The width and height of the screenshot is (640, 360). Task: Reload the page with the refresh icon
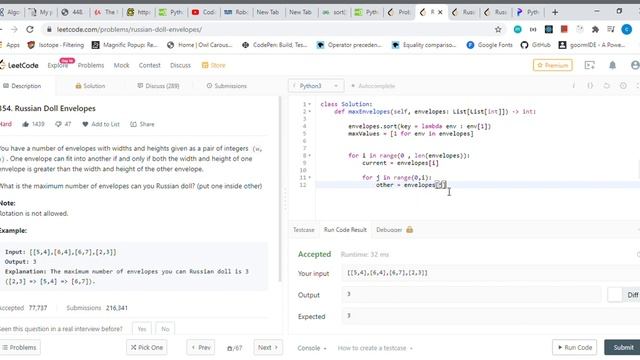[30, 29]
